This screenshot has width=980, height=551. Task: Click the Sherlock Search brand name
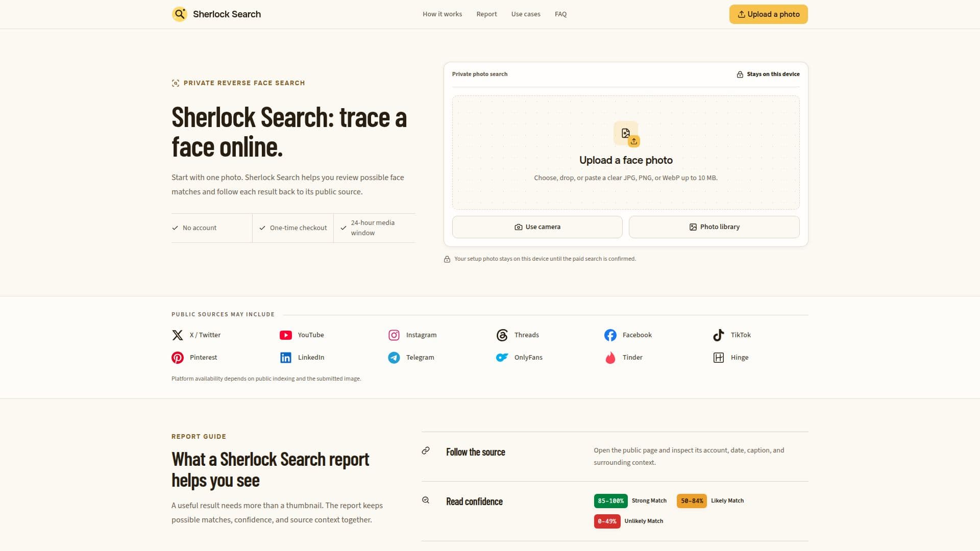pyautogui.click(x=227, y=14)
